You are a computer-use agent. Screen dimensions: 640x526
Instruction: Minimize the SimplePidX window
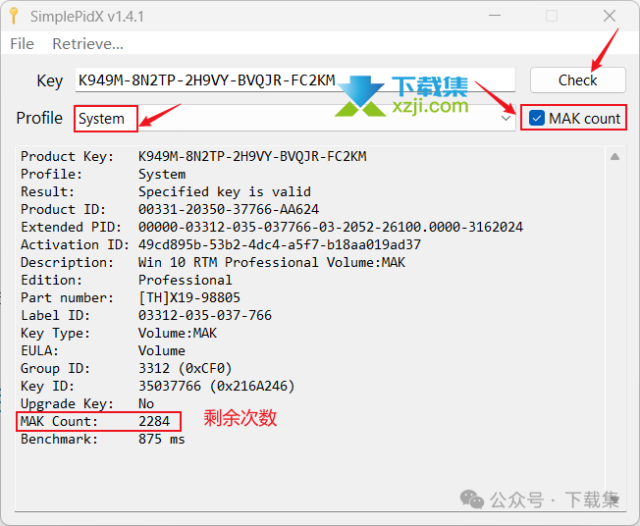coord(495,16)
